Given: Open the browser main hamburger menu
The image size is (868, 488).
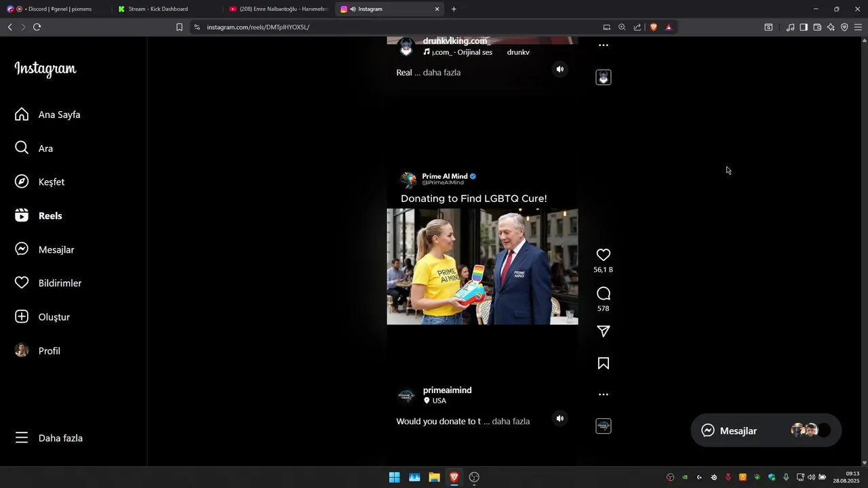Looking at the screenshot, I should pos(858,27).
